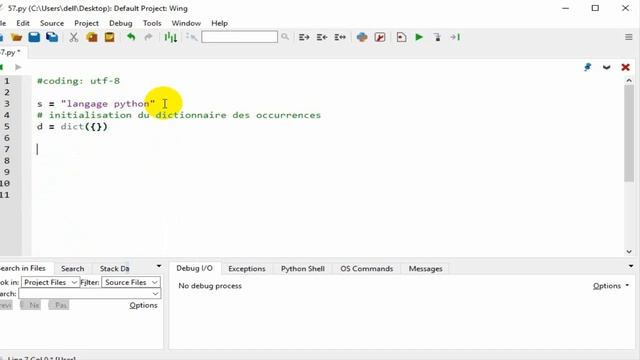Click the Outdent lines icon

coord(322,37)
